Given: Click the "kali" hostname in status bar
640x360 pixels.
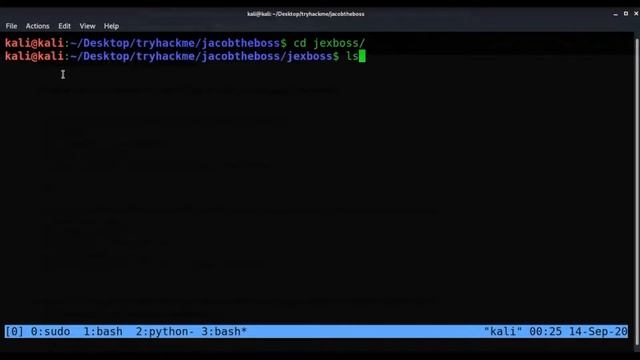Looking at the screenshot, I should 503,331.
